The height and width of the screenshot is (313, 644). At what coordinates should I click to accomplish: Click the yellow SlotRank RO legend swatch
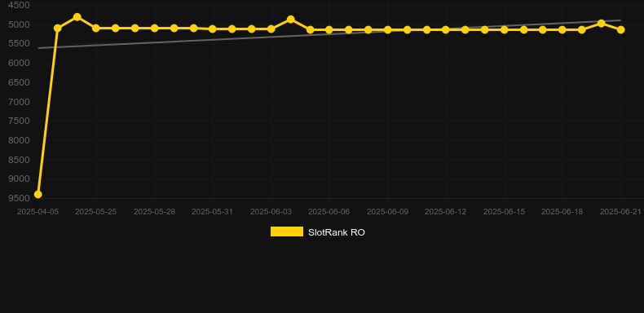pos(287,231)
